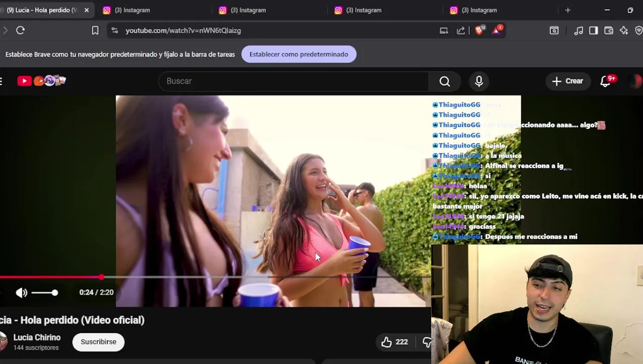
Task: Share this page using the share icon
Action: 461,30
